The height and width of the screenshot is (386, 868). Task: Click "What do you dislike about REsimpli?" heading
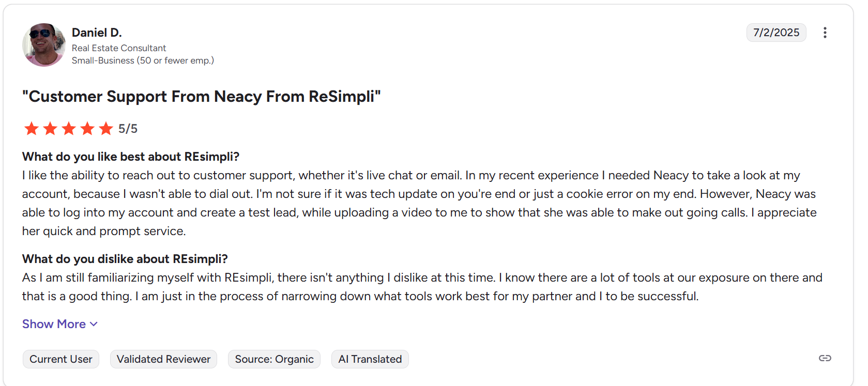pyautogui.click(x=125, y=259)
